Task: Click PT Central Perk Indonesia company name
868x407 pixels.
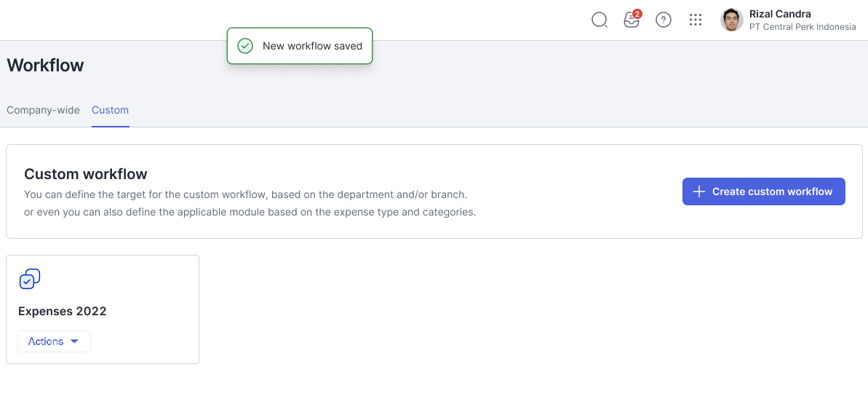Action: pyautogui.click(x=803, y=27)
